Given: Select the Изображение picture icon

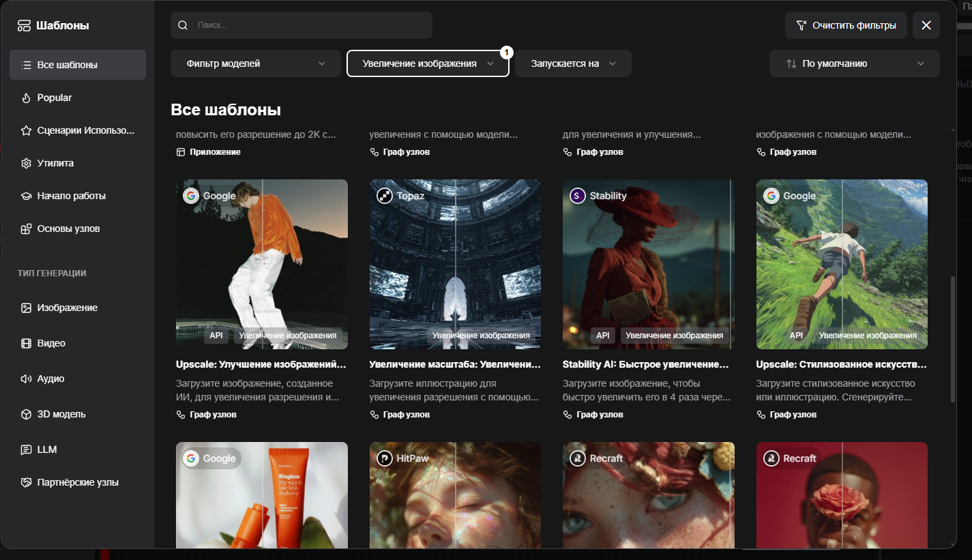Looking at the screenshot, I should coord(26,308).
